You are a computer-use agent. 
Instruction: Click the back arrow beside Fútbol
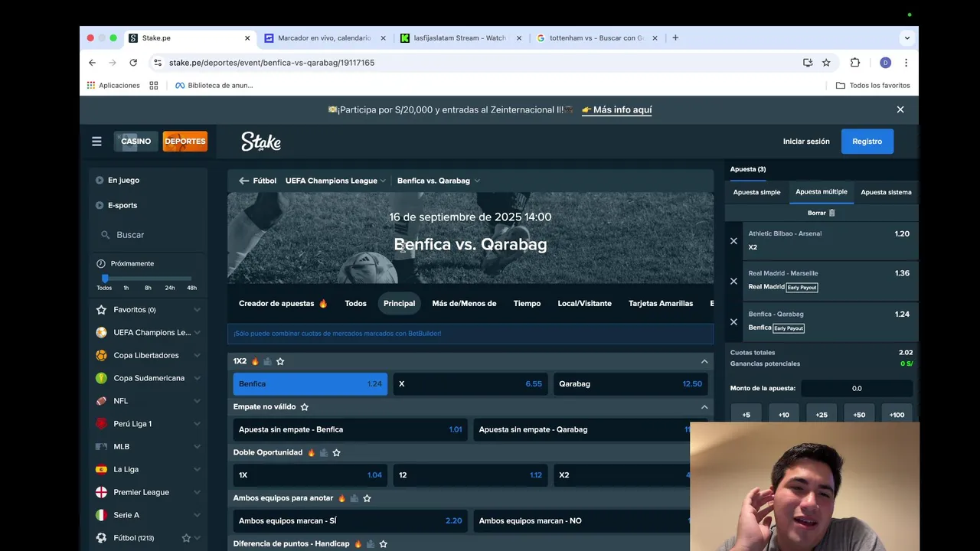click(x=243, y=181)
